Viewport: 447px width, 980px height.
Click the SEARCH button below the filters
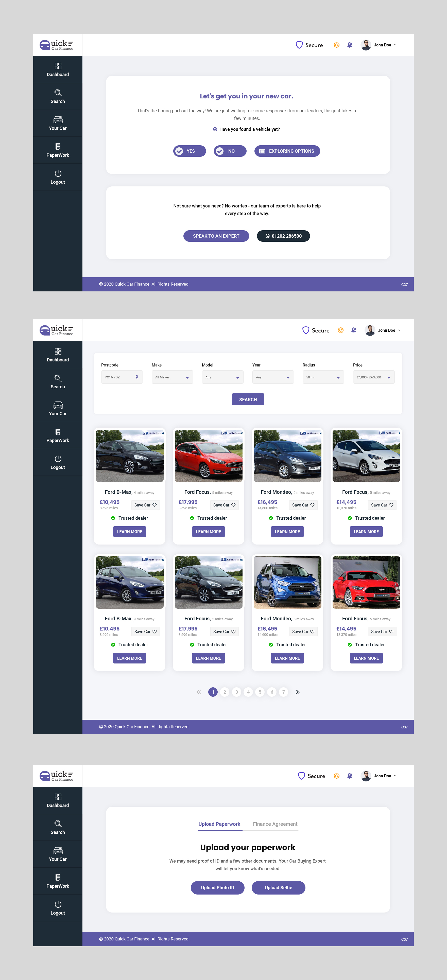coord(248,399)
